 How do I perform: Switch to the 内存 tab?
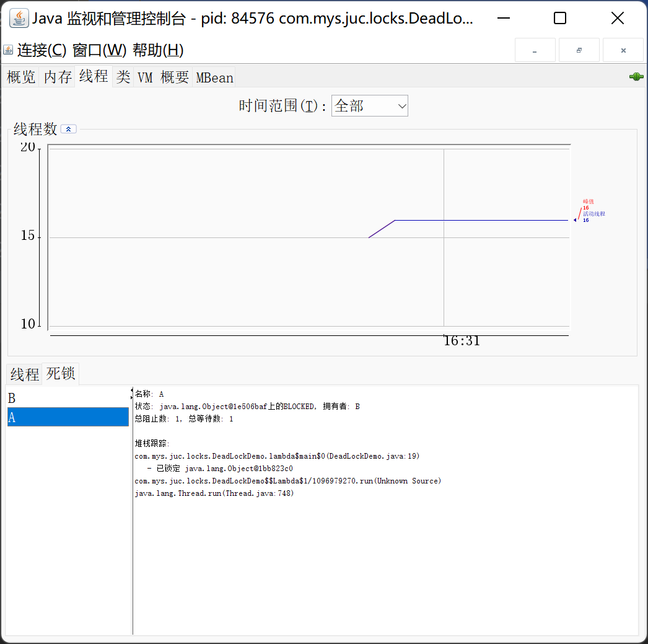58,77
